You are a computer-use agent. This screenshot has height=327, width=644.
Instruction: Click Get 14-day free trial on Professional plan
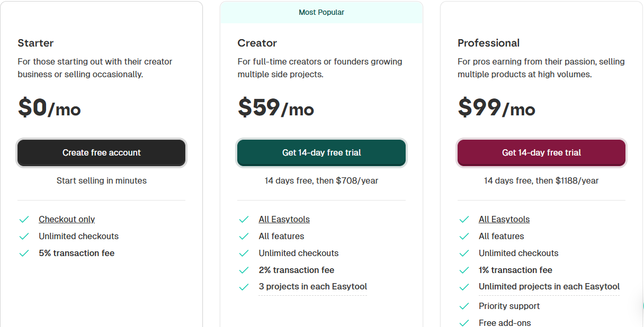[x=541, y=152]
